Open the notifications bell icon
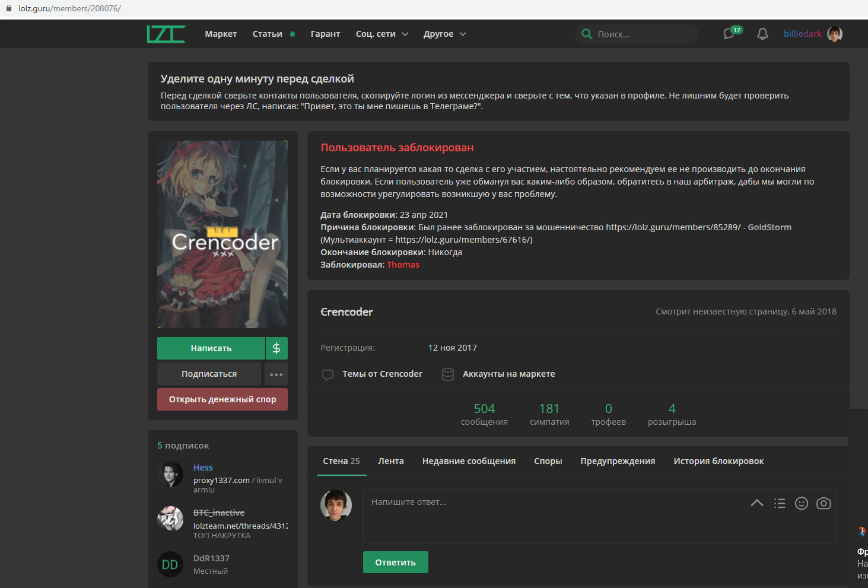This screenshot has width=868, height=588. tap(762, 34)
